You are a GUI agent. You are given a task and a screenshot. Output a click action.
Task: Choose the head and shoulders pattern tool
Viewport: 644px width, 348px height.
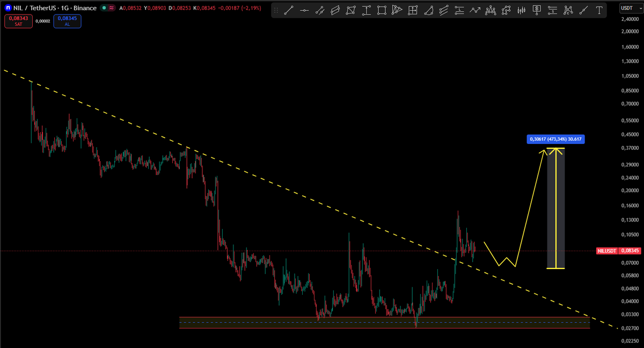(491, 10)
